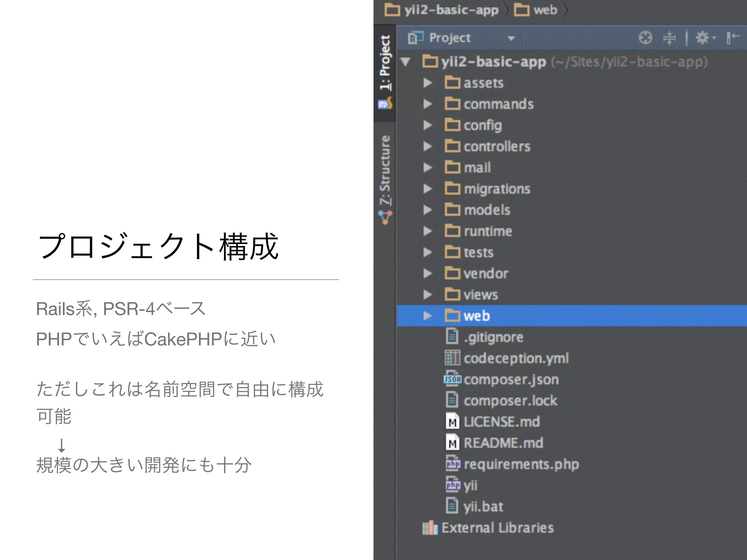
Task: Click the scroll from source target icon
Action: coord(645,38)
